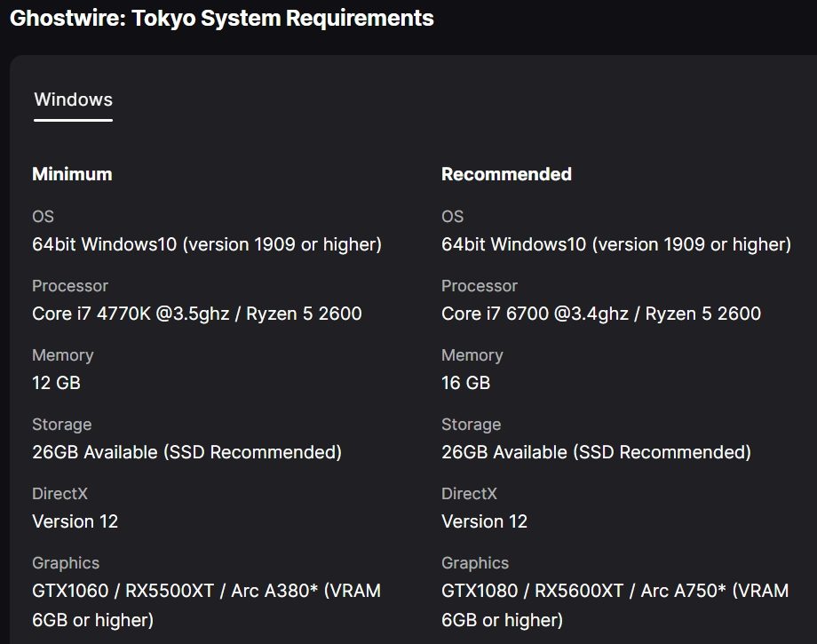
Task: Click the Recommended column heading
Action: click(506, 174)
